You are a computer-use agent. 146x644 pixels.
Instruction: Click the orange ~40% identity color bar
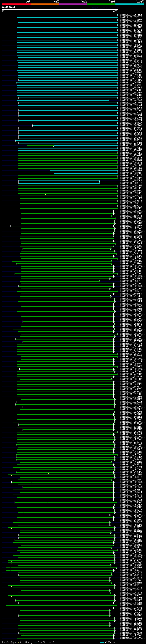coord(45,4)
